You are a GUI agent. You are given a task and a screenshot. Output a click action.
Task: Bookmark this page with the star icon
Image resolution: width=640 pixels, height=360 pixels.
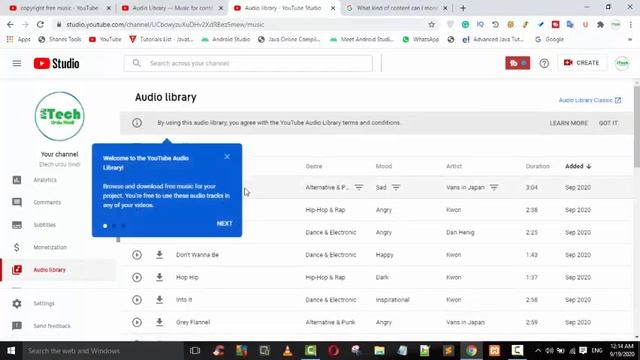[x=431, y=24]
